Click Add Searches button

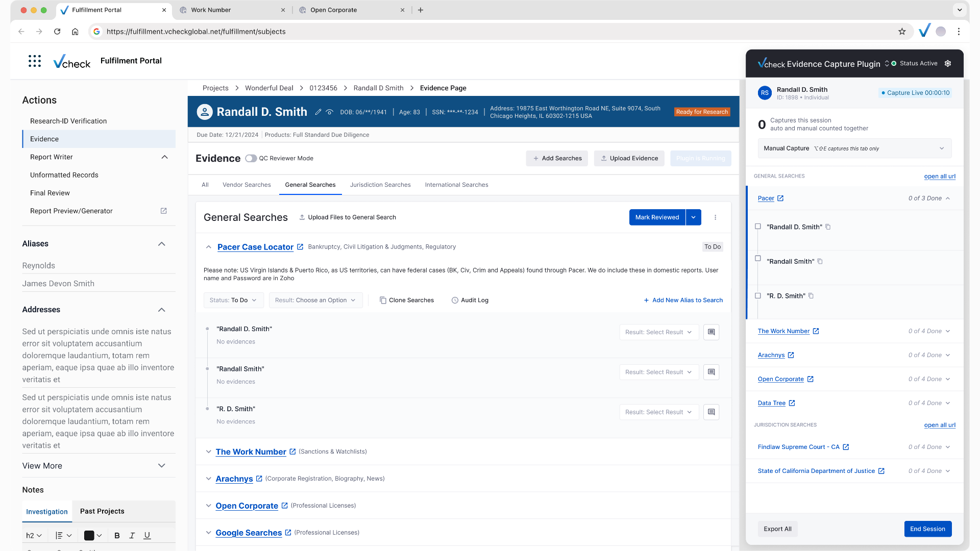click(x=557, y=158)
